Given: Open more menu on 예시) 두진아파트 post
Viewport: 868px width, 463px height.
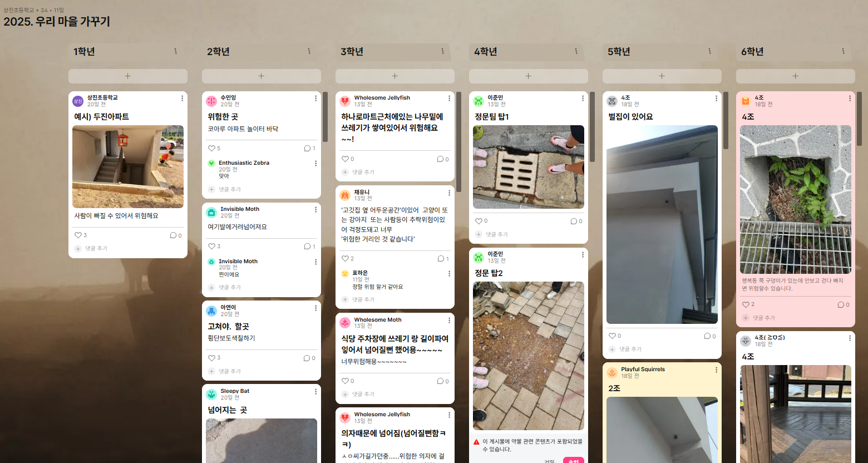Looking at the screenshot, I should pos(182,98).
